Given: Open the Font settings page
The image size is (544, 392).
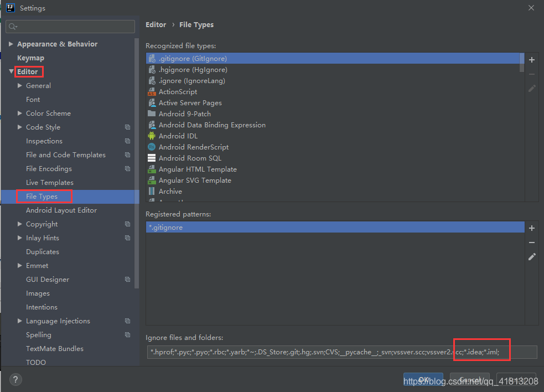Looking at the screenshot, I should coord(33,99).
